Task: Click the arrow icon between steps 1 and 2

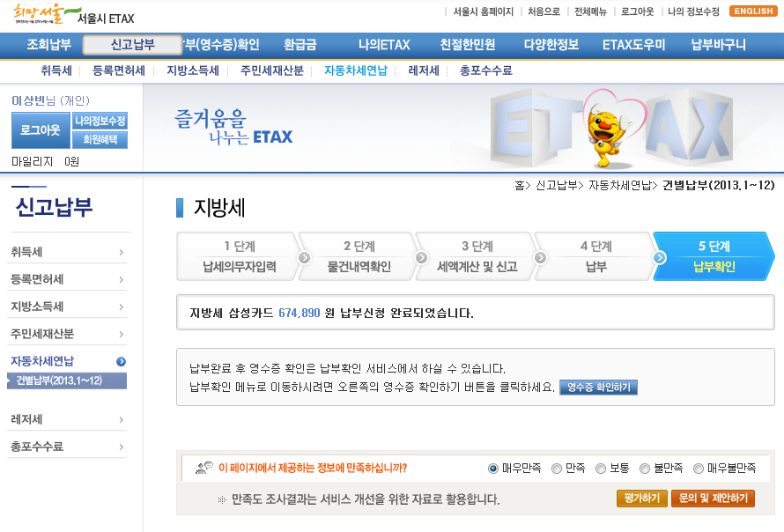Action: click(304, 257)
